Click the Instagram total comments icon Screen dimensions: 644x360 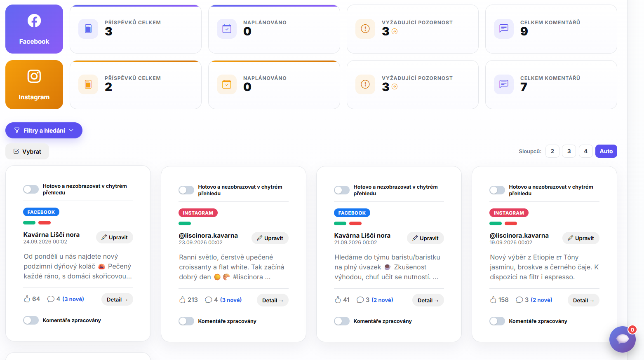pos(504,84)
